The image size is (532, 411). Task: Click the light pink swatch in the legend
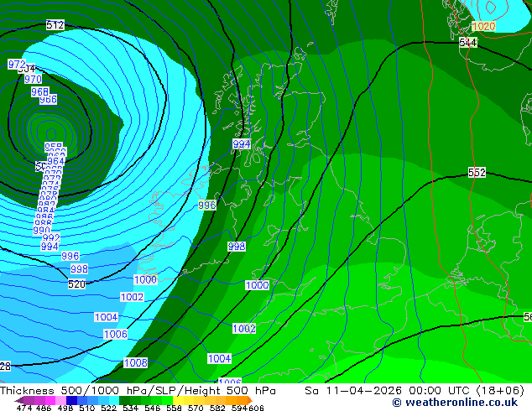(x=60, y=400)
